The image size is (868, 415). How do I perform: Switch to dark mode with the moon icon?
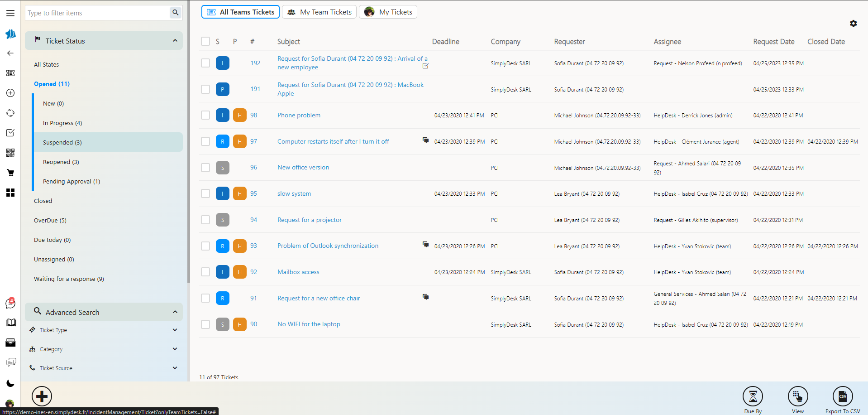[x=10, y=383]
